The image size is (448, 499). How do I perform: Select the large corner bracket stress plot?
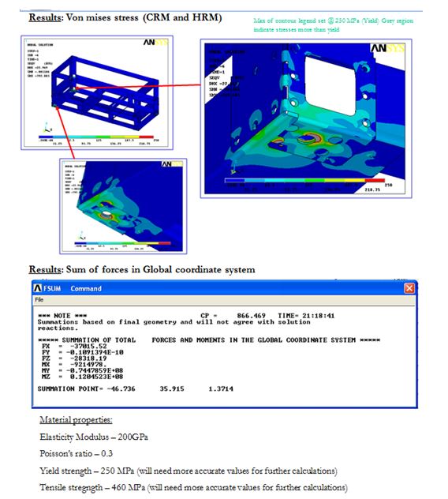tap(306, 118)
